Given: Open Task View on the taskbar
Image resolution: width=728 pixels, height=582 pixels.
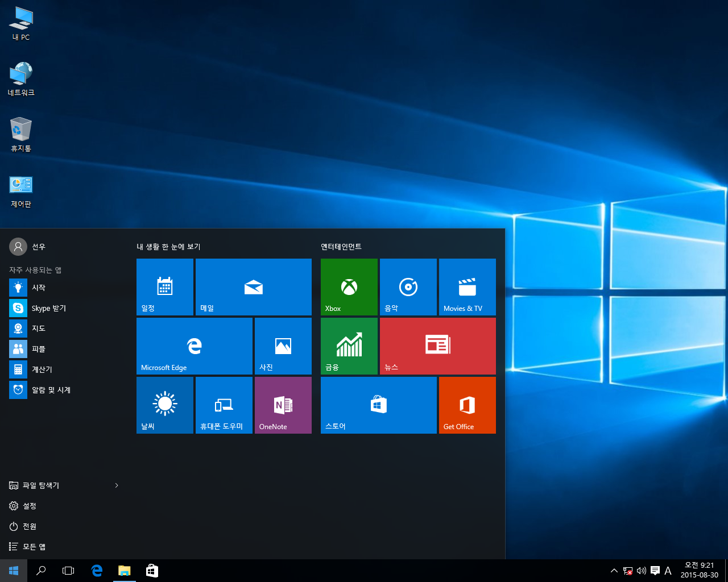Looking at the screenshot, I should [68, 571].
